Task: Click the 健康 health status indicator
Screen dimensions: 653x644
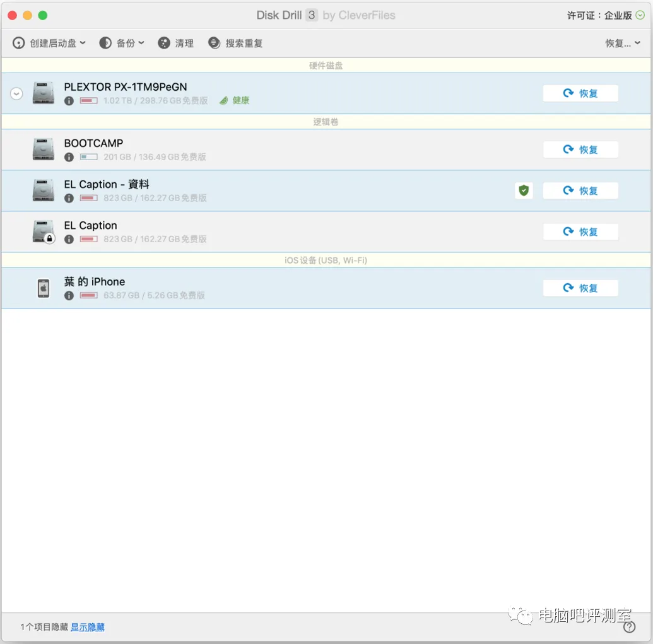Action: coord(235,100)
